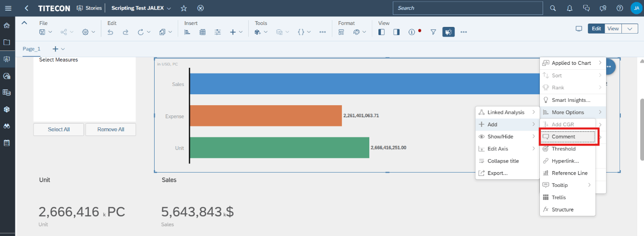644x236 pixels.
Task: Add new page with plus dropdown
Action: coord(59,49)
